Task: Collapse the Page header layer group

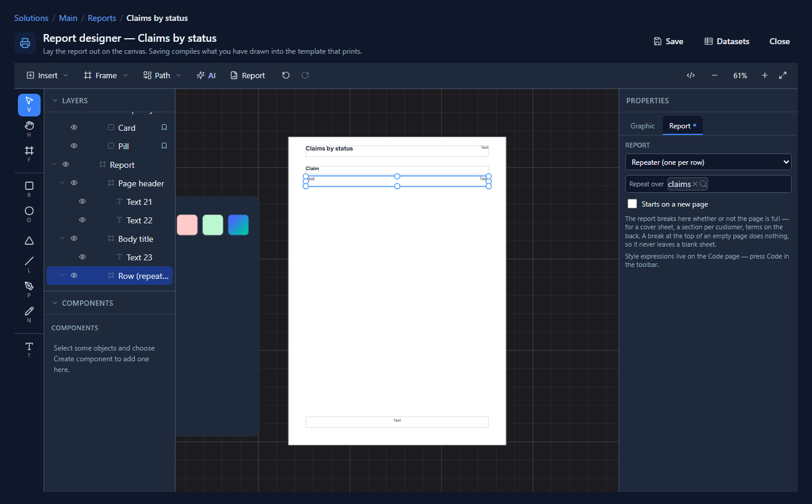Action: (x=62, y=183)
